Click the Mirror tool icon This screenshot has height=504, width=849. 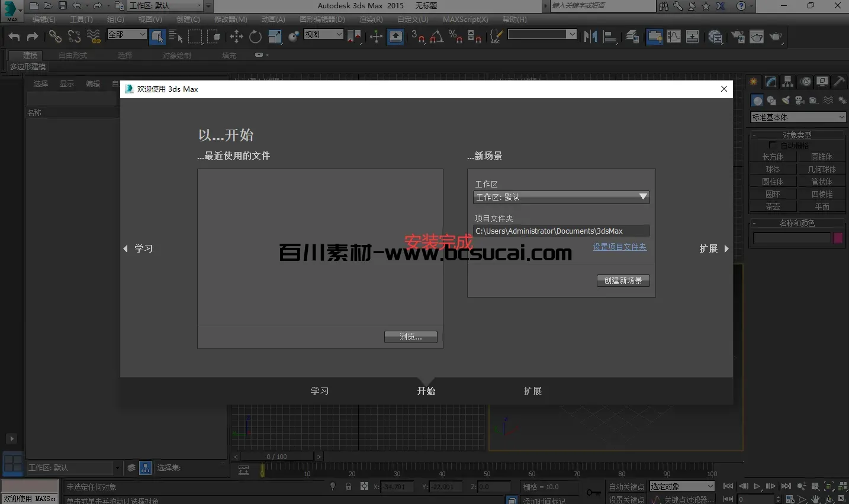click(x=590, y=37)
